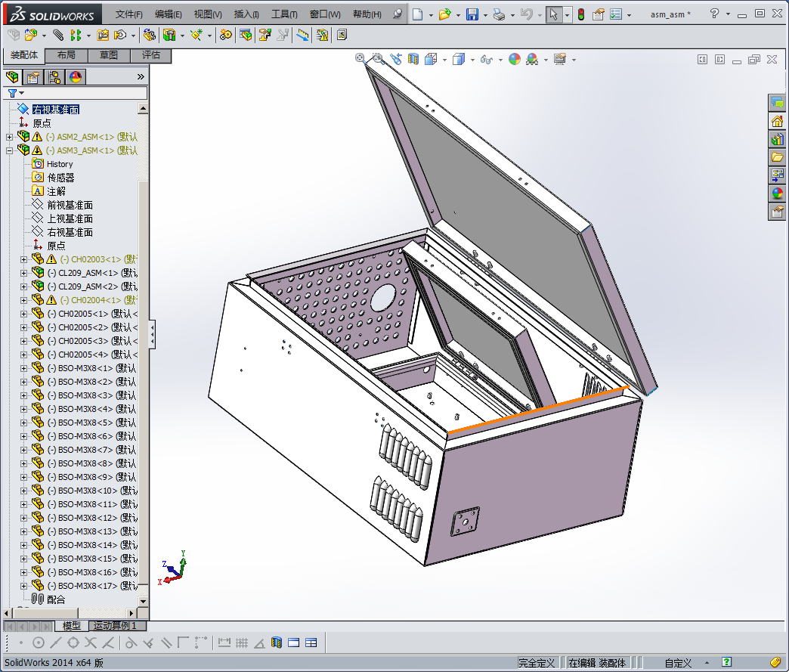Switch to the 运动算例 1 tab
Viewport: 789px width, 672px height.
[x=114, y=626]
